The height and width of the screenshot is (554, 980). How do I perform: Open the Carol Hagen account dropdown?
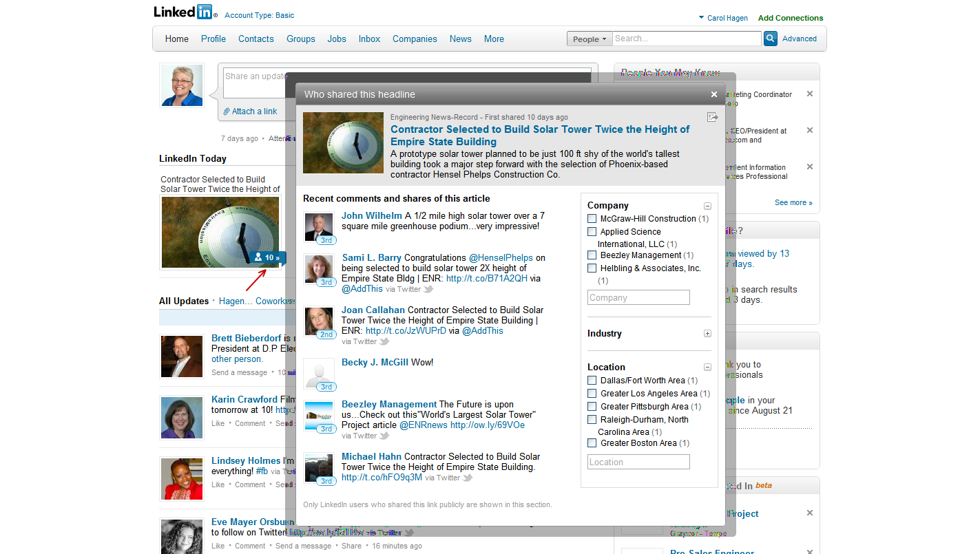click(x=723, y=19)
